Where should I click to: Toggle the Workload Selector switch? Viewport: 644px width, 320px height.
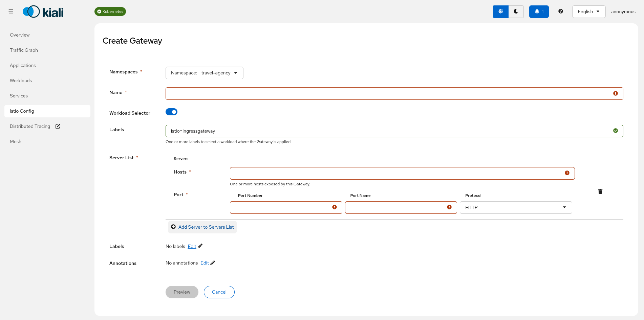171,112
